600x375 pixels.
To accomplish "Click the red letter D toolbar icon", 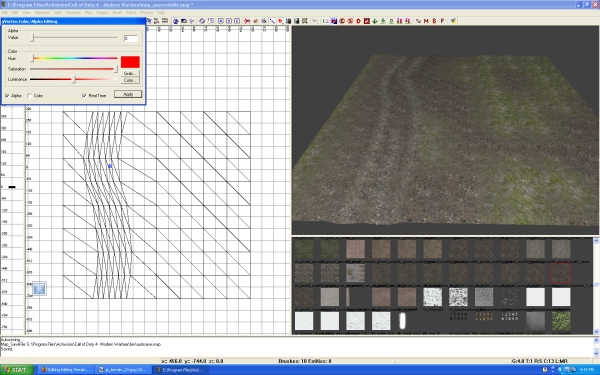I will click(359, 21).
